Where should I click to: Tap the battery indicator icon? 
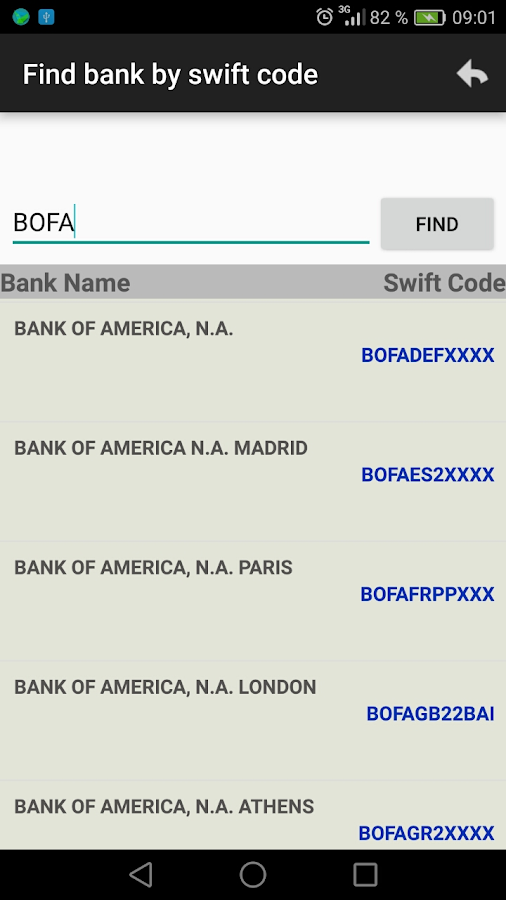(x=430, y=17)
